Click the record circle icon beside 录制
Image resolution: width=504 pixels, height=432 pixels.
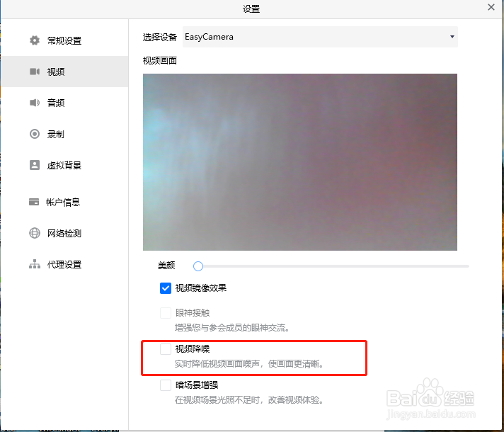click(x=35, y=134)
